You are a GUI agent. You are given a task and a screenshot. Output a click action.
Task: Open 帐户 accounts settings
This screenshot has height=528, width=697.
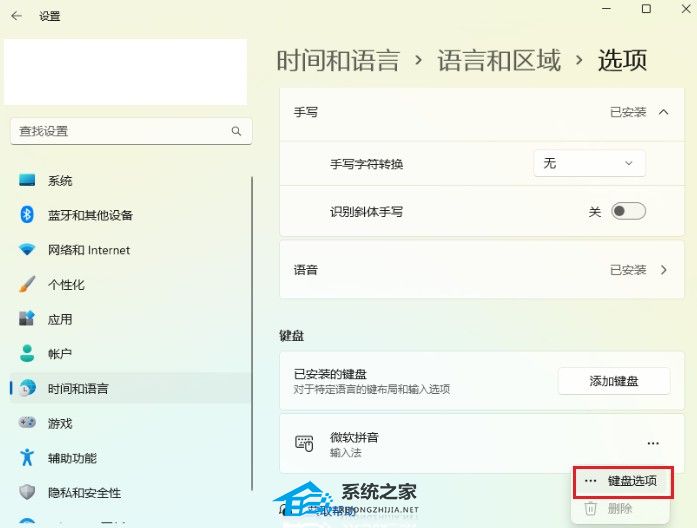[60, 354]
